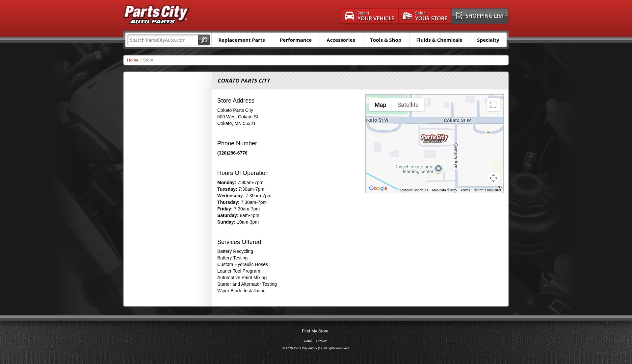Click the phone number (320)286-6776
This screenshot has width=632, height=364.
[x=232, y=153]
